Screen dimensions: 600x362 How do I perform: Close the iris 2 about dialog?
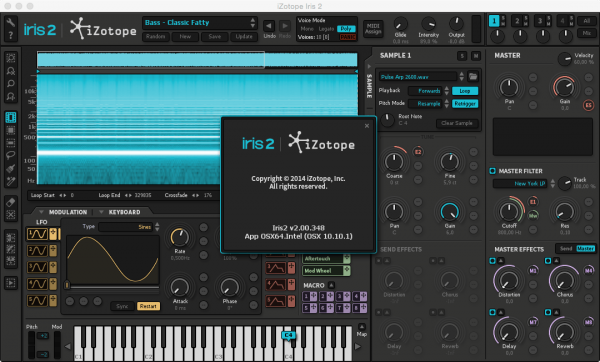pos(367,126)
